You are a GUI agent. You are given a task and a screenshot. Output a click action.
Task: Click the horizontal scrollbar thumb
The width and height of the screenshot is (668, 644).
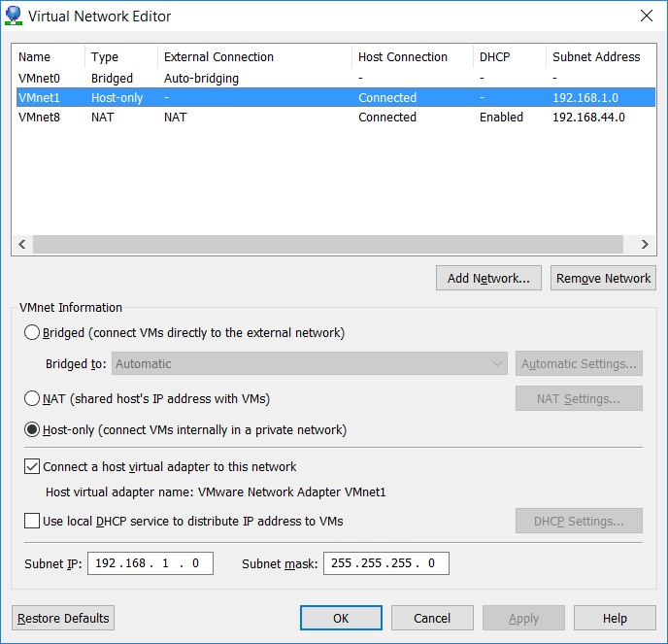[x=328, y=244]
